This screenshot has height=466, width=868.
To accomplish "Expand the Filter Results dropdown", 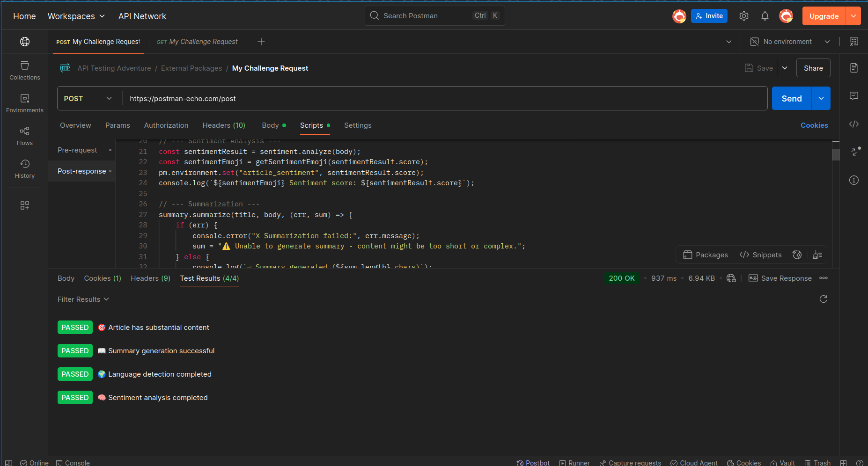I will tap(83, 299).
